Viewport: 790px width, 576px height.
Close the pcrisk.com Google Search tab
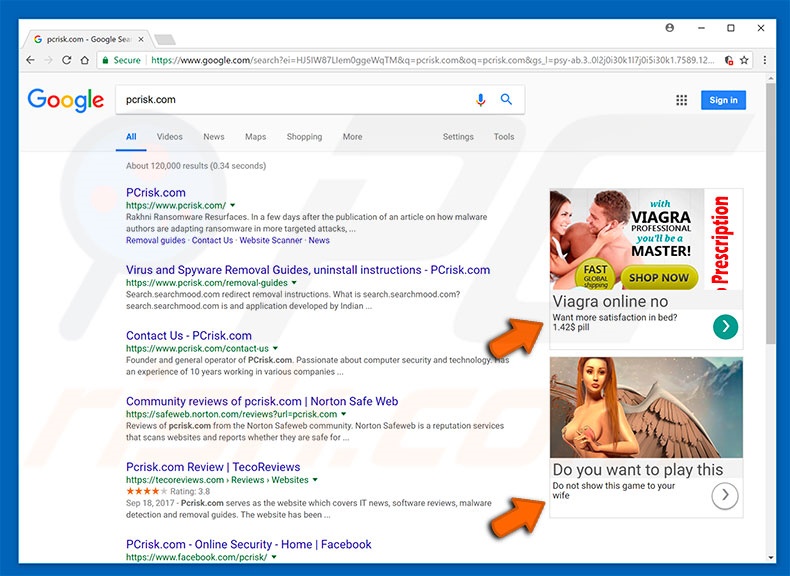[141, 39]
